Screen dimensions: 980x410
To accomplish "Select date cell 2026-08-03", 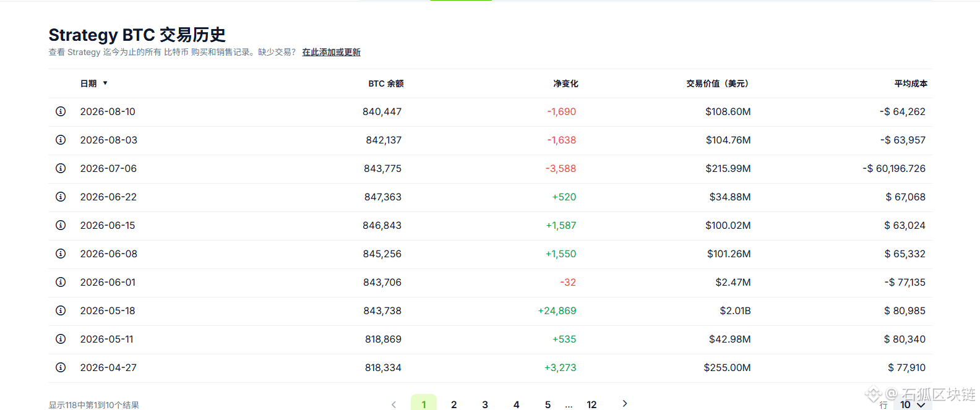I will (109, 140).
